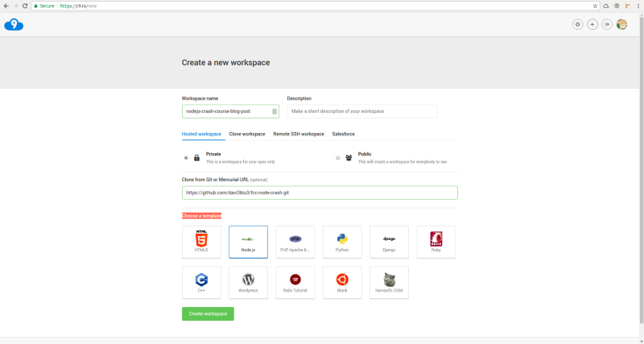The width and height of the screenshot is (644, 344).
Task: Select the Wordpress template
Action: (x=248, y=282)
